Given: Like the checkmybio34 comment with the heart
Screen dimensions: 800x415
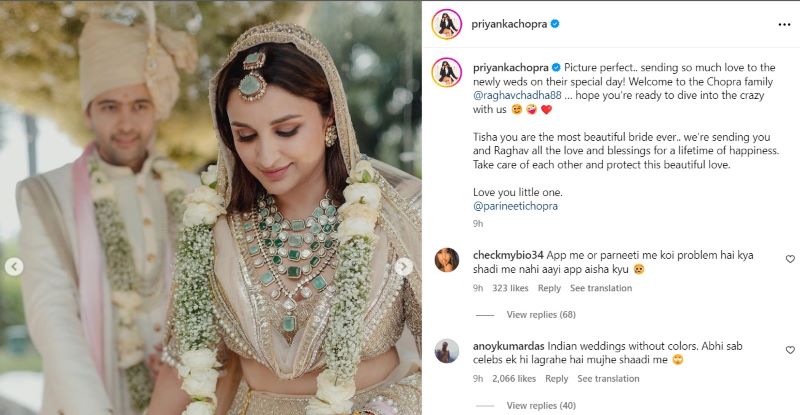Looking at the screenshot, I should pyautogui.click(x=790, y=259).
